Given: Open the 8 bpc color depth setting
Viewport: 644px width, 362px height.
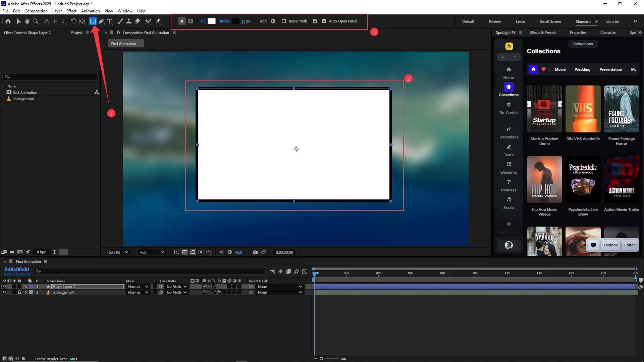Looking at the screenshot, I should click(41, 252).
